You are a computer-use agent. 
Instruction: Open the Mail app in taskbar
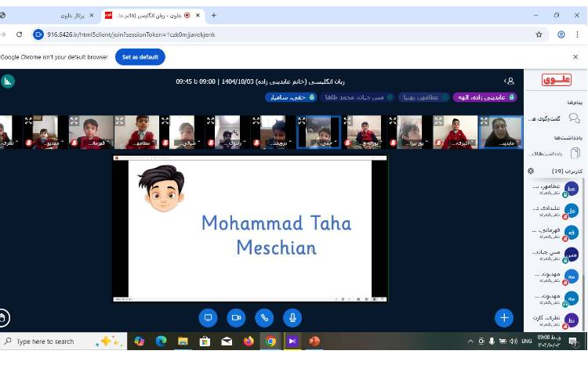click(227, 342)
